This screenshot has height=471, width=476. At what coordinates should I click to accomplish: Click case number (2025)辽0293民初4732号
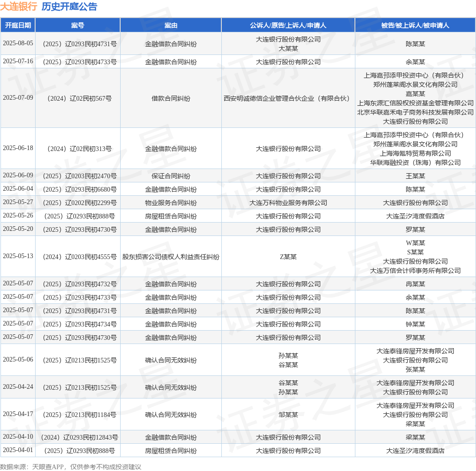[78, 284]
